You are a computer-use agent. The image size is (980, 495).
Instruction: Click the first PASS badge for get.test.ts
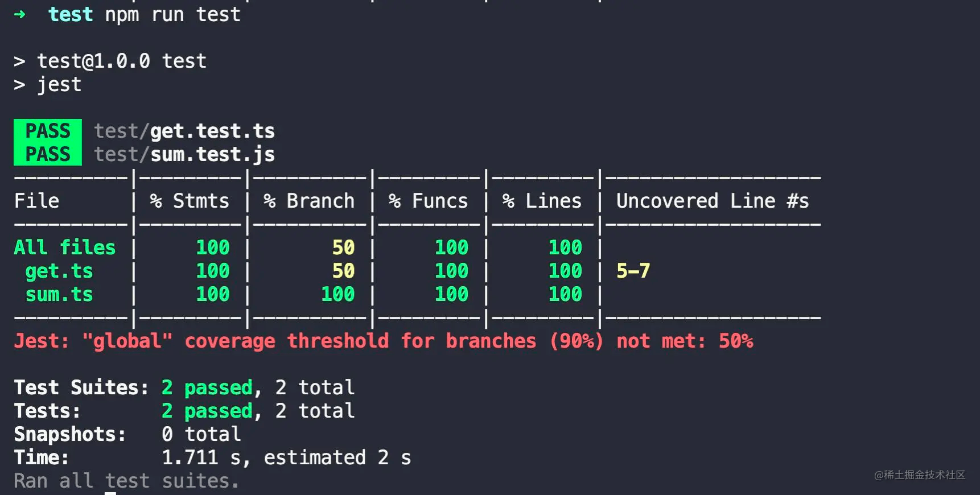coord(48,131)
